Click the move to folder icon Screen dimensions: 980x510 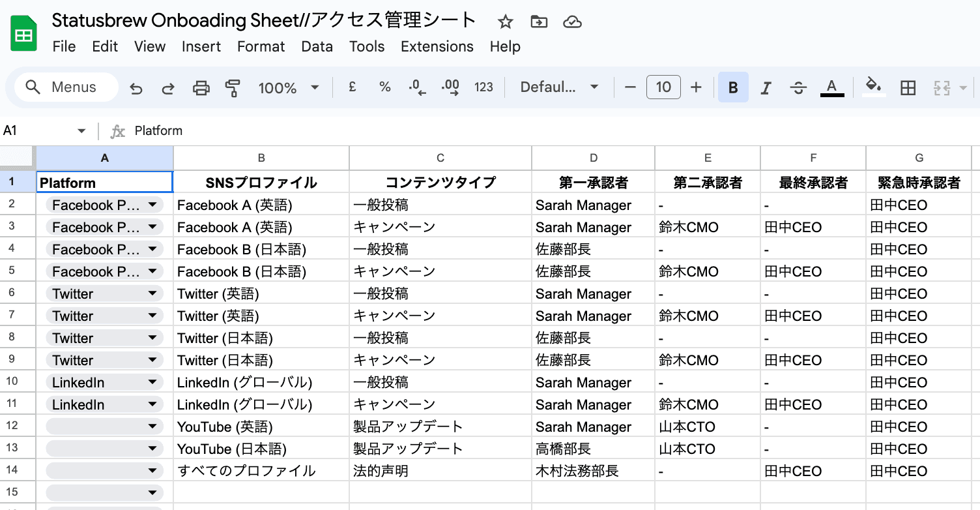click(539, 22)
